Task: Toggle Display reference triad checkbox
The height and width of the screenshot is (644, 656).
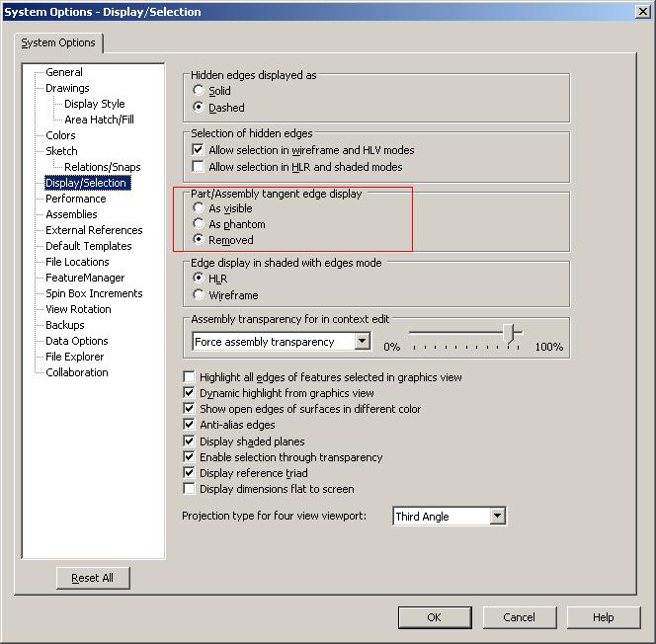Action: tap(189, 472)
